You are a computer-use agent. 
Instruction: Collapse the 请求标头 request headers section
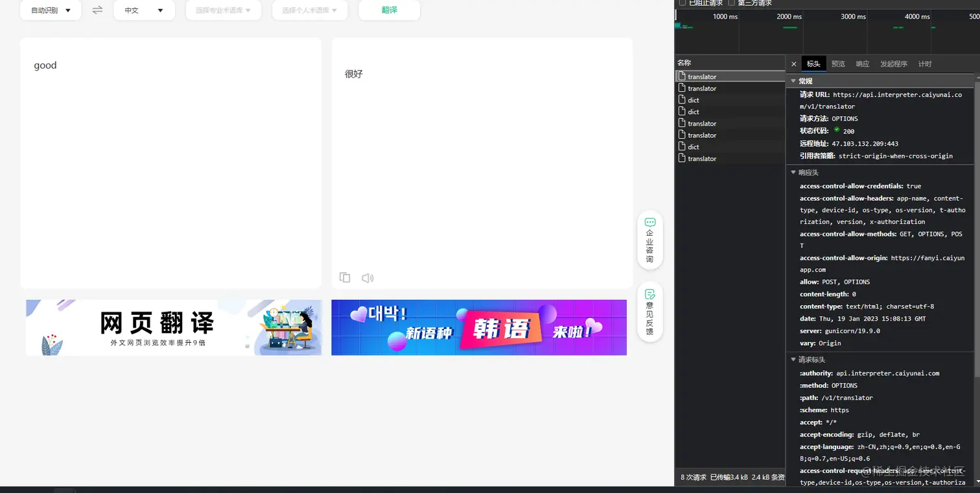click(x=794, y=359)
